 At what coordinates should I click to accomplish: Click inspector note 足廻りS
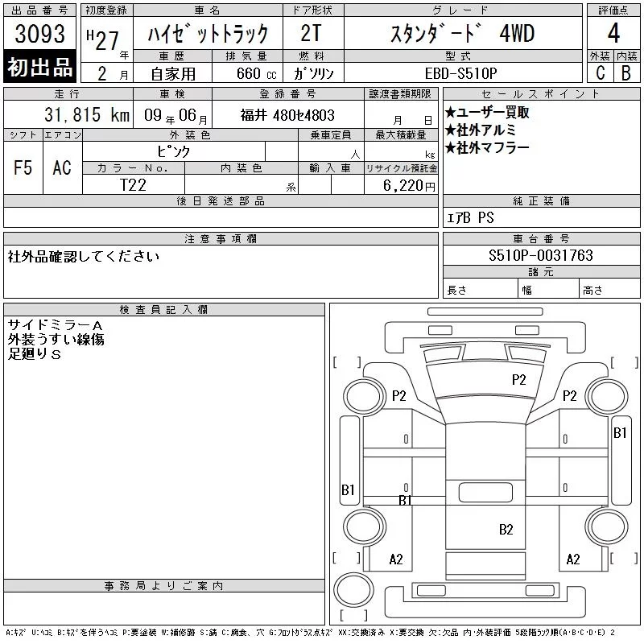[x=35, y=354]
